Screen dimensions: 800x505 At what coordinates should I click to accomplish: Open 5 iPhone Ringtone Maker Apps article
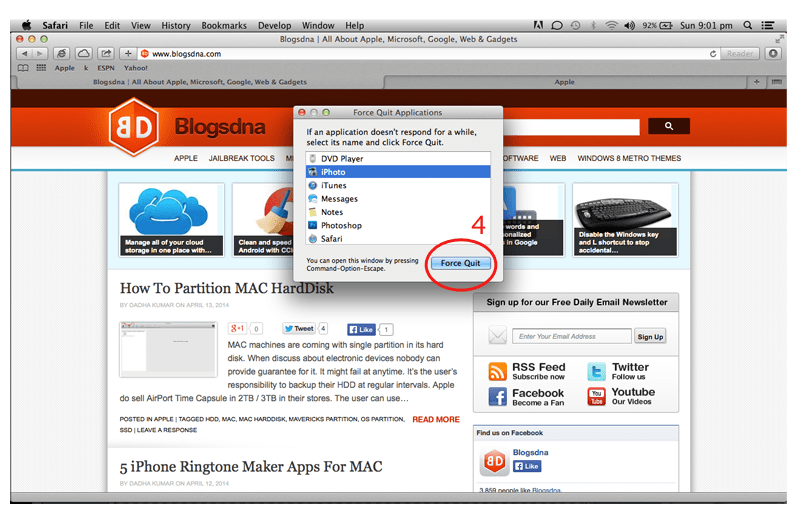[x=251, y=467]
